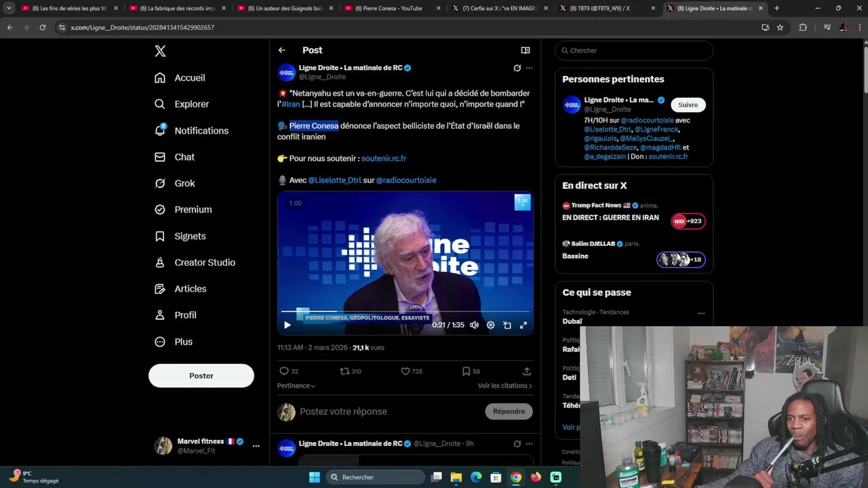Open Articles section
The height and width of the screenshot is (488, 868).
pyautogui.click(x=180, y=289)
